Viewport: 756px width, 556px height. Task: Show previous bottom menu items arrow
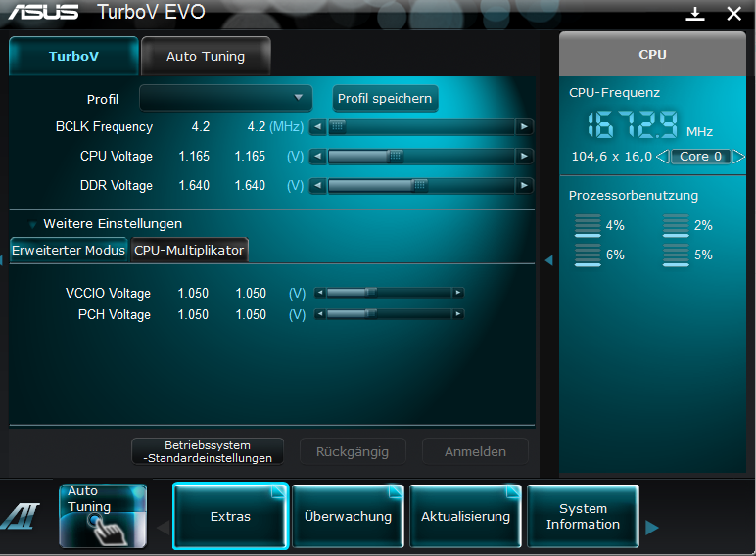coord(164,528)
